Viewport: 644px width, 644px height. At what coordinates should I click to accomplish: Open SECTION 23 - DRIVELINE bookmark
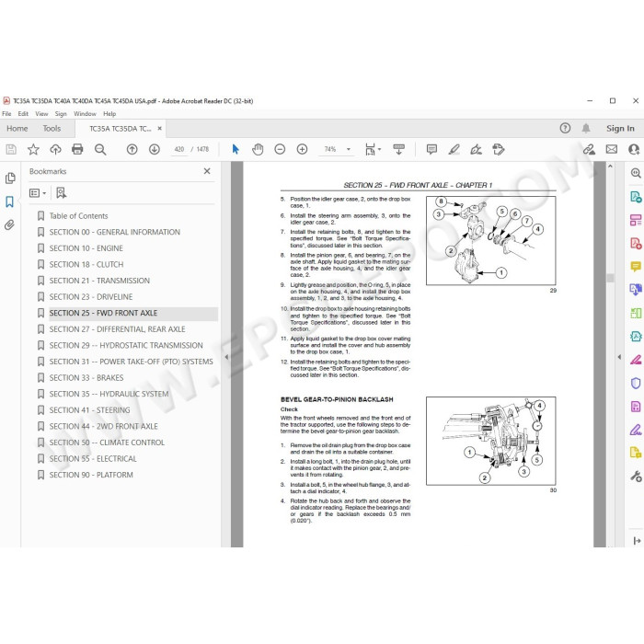click(91, 297)
